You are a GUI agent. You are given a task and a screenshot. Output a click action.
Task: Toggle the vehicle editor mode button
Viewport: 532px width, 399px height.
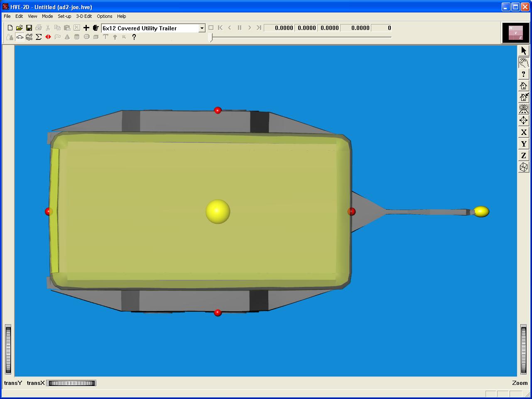coord(20,37)
